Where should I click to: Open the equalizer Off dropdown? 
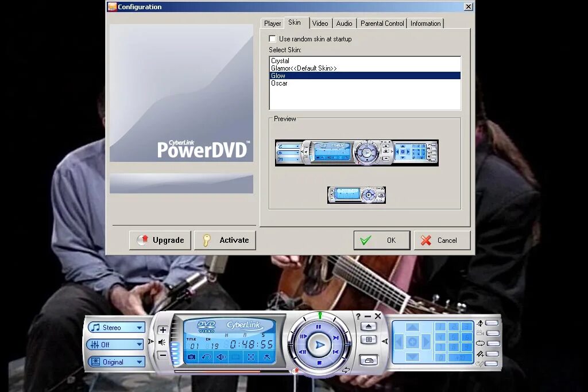[x=115, y=344]
